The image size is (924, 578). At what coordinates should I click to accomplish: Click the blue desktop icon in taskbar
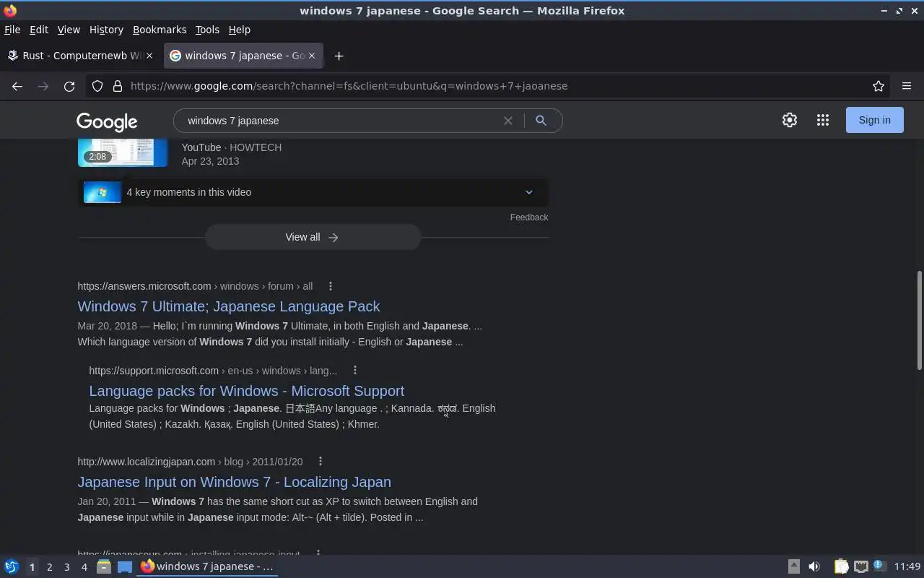[125, 566]
